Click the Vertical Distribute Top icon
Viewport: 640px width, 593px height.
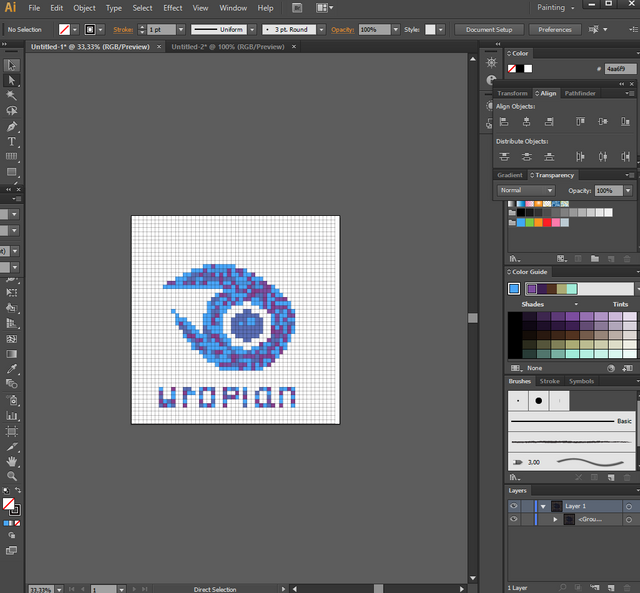(x=502, y=156)
